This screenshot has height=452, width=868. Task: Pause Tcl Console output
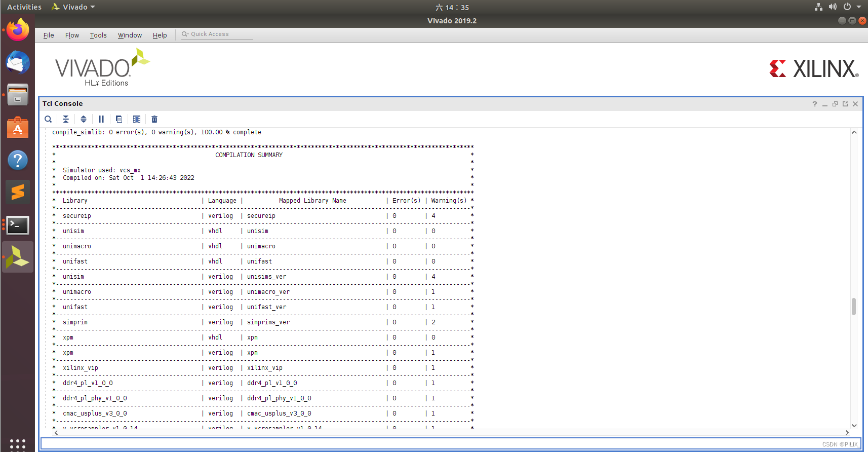coord(101,119)
